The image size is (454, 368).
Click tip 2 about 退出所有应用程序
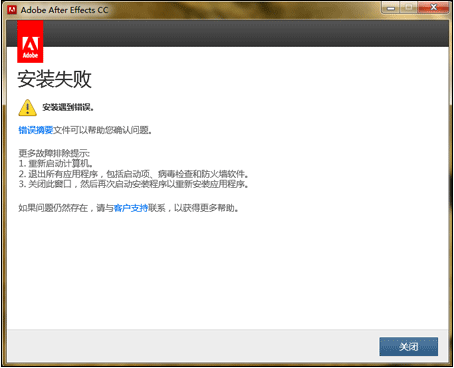tap(134, 174)
